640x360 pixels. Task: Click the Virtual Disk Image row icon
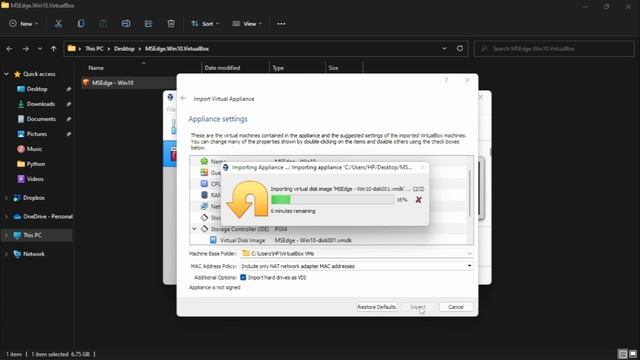(213, 240)
